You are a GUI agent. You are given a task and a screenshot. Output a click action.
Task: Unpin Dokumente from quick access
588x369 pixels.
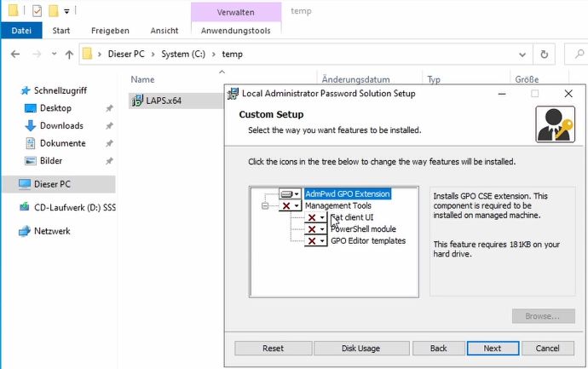coord(109,143)
